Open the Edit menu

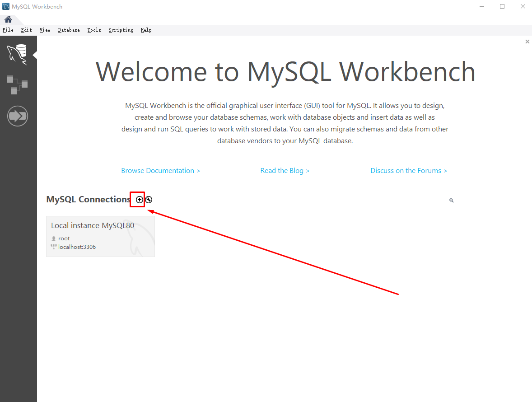click(x=26, y=30)
